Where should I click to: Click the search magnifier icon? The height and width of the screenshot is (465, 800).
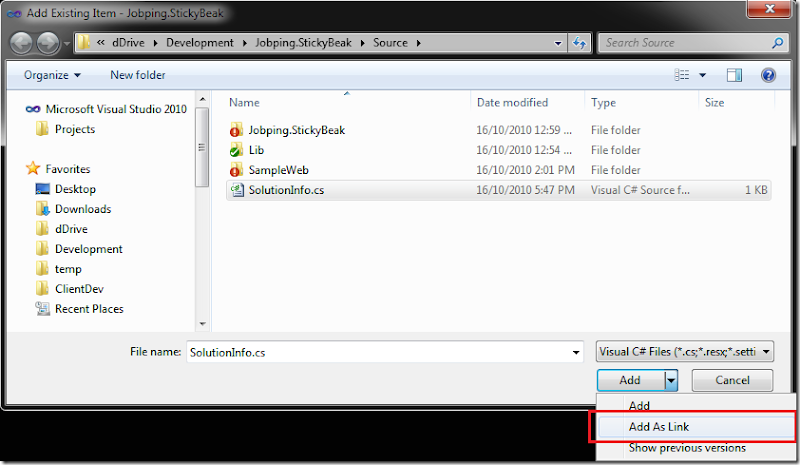(x=778, y=43)
